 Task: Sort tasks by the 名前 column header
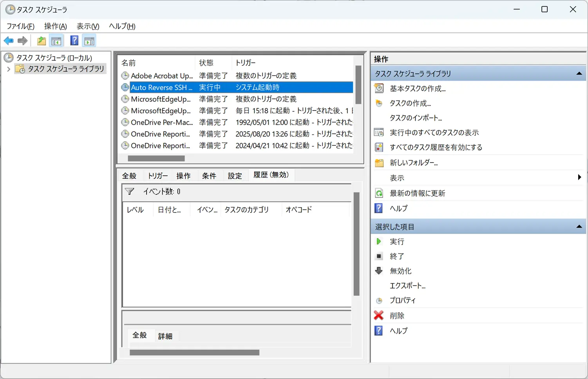156,63
